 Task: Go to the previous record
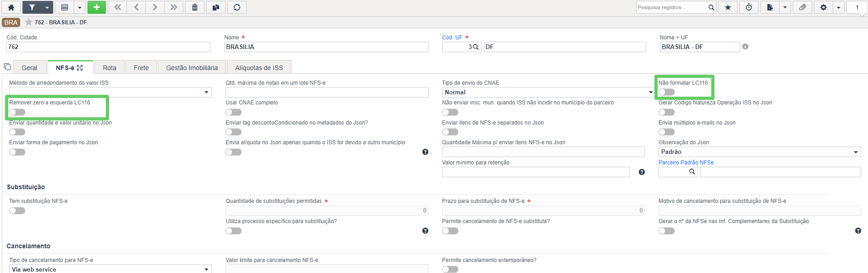[x=137, y=7]
